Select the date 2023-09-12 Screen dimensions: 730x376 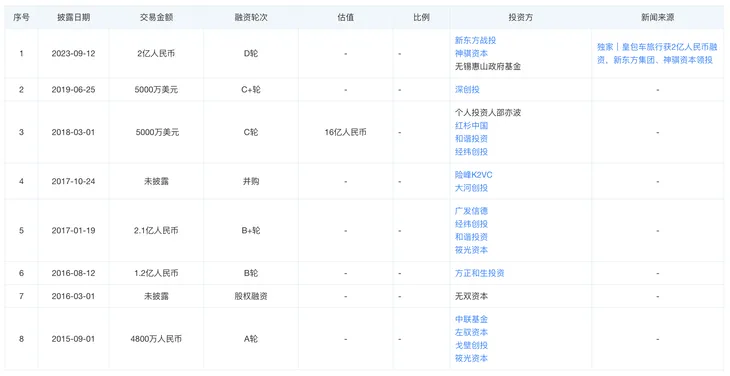click(73, 54)
